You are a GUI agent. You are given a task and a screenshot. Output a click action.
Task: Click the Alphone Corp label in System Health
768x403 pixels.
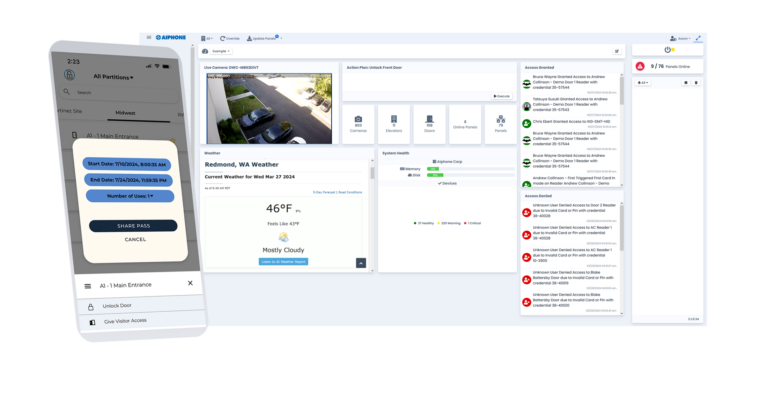(x=447, y=162)
